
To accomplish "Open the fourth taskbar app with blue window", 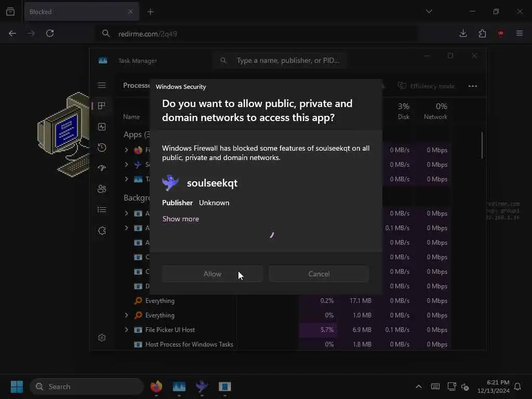I will pyautogui.click(x=224, y=387).
